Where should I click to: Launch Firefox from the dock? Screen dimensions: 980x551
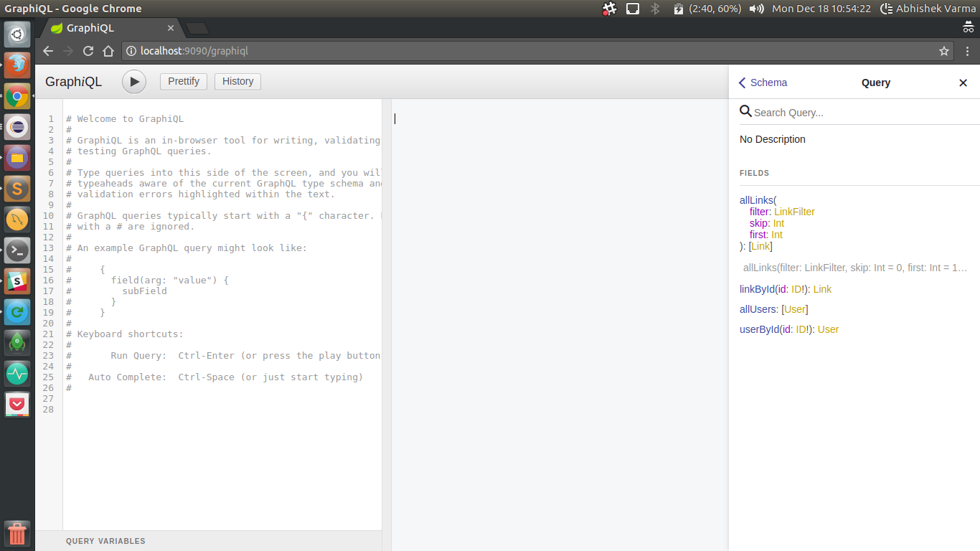17,65
